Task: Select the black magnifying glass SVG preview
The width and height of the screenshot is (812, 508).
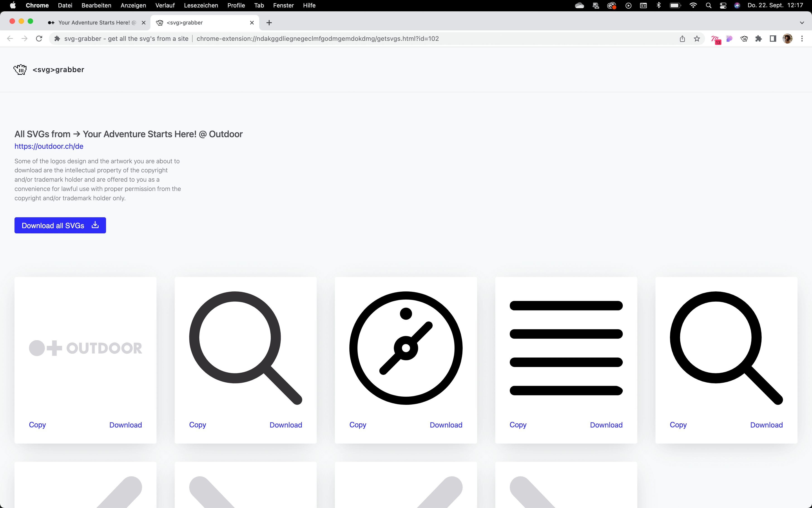Action: [x=726, y=348]
